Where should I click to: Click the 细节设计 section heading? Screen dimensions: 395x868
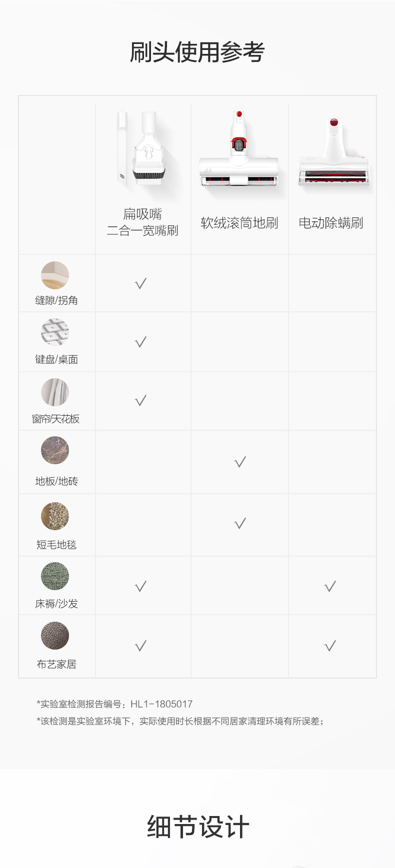pos(198,827)
